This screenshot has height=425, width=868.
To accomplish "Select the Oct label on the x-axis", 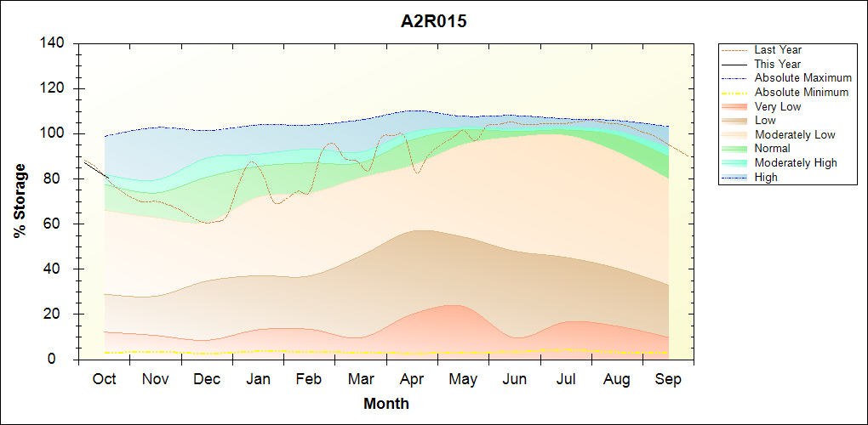I will tap(104, 379).
